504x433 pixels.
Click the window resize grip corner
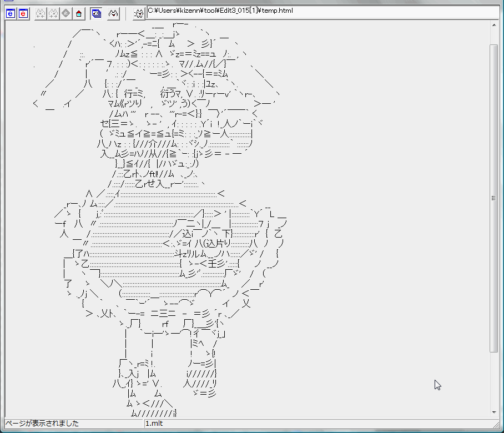[x=496, y=425]
